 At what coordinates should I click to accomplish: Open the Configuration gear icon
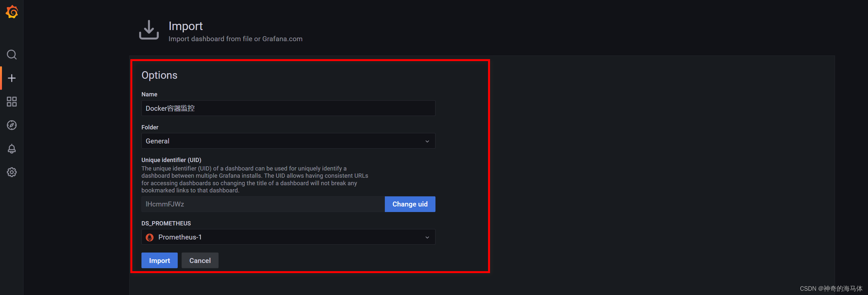tap(12, 172)
